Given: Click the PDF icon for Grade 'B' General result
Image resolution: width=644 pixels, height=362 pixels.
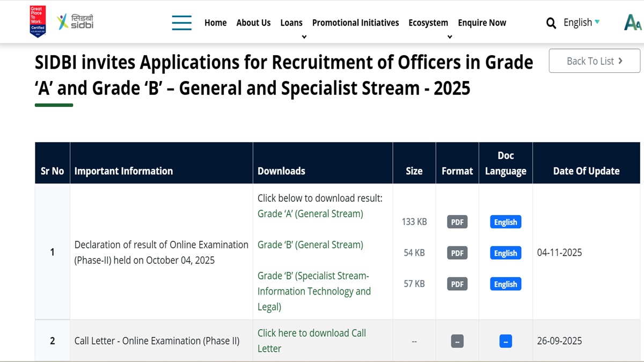Looking at the screenshot, I should pos(457,253).
